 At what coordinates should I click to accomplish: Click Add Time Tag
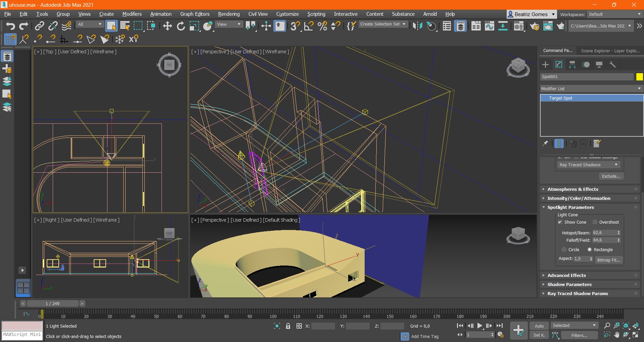tap(424, 336)
